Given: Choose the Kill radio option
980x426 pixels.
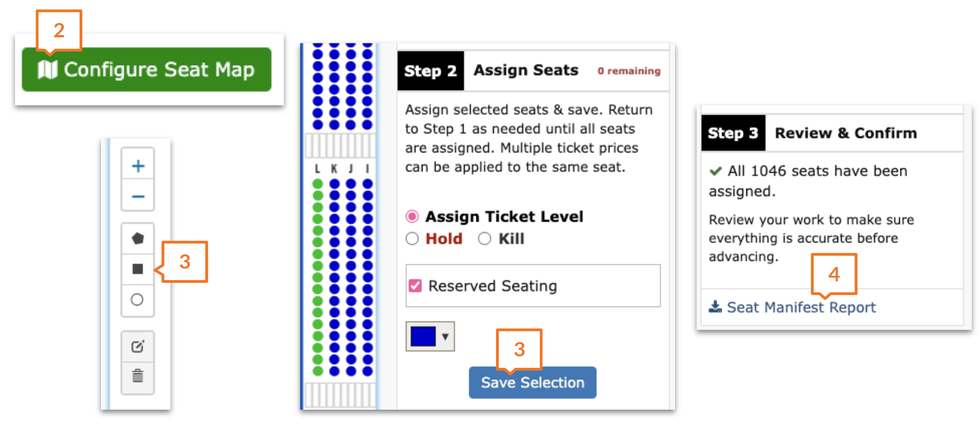Looking at the screenshot, I should (x=484, y=238).
